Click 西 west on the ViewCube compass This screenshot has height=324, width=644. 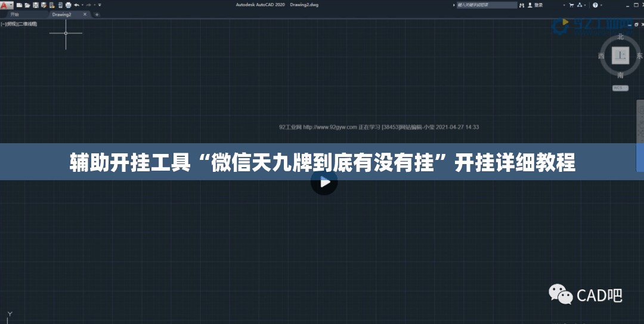pos(601,56)
